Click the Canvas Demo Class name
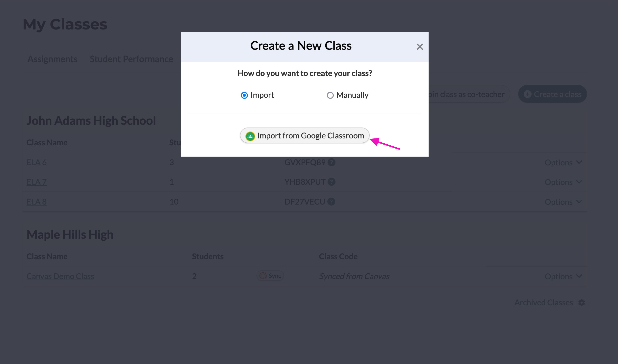The width and height of the screenshot is (618, 364). 60,276
